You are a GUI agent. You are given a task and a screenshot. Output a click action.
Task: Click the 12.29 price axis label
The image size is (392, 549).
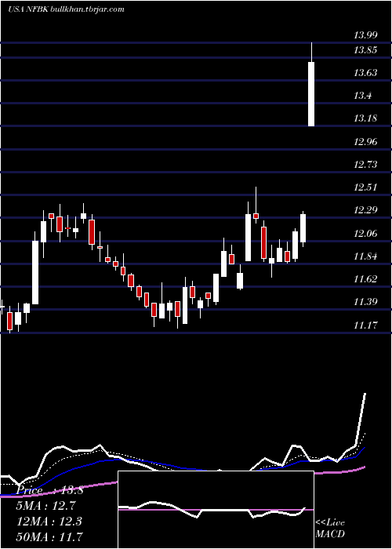click(365, 210)
